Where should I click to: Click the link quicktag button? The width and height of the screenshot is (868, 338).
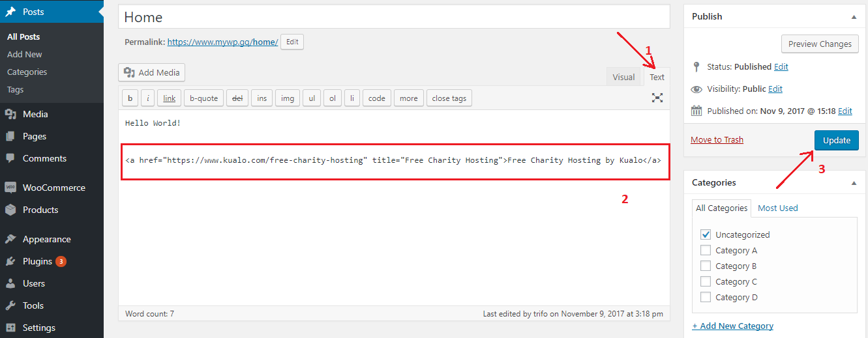(170, 98)
